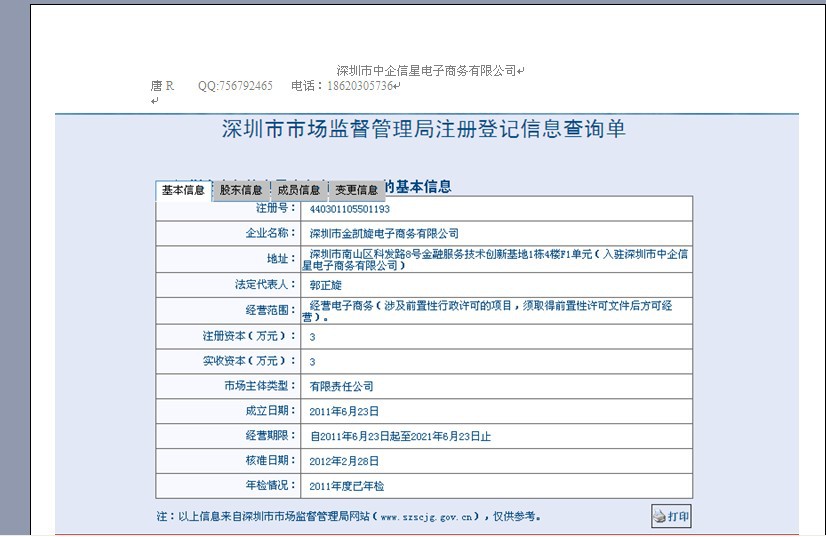The image size is (826, 537).
Task: Click the header company name 深圳市中企信星电子商务有限公司
Action: point(427,70)
